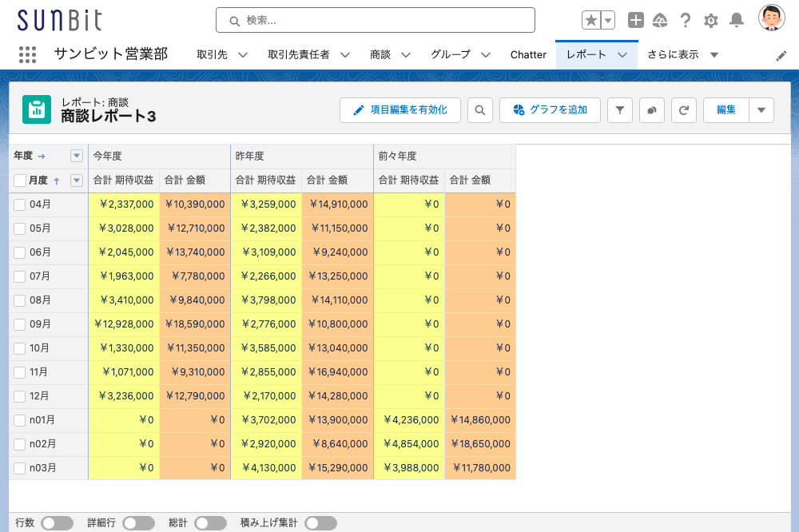Click the グラフを追加 button
The height and width of the screenshot is (532, 799).
[x=550, y=110]
